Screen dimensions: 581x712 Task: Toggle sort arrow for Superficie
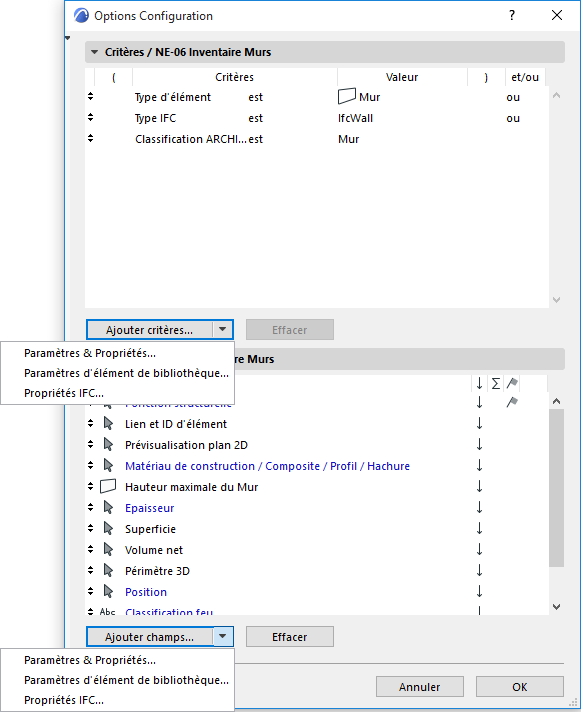[x=479, y=528]
